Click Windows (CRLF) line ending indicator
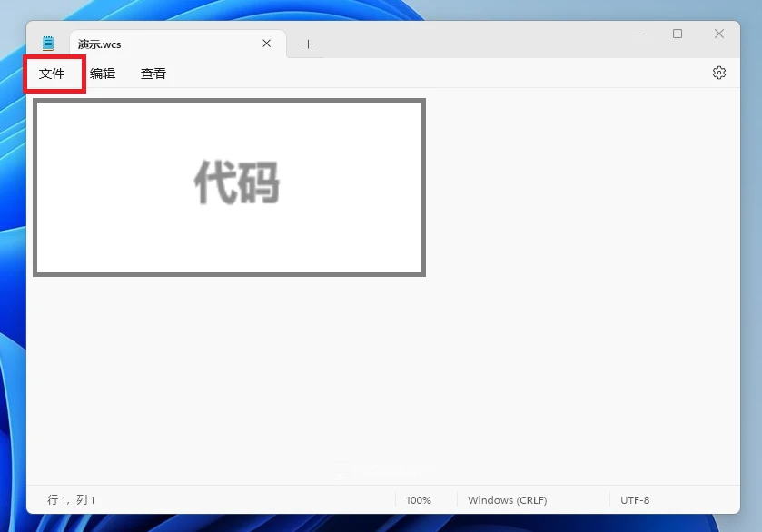The image size is (762, 532). [x=508, y=500]
